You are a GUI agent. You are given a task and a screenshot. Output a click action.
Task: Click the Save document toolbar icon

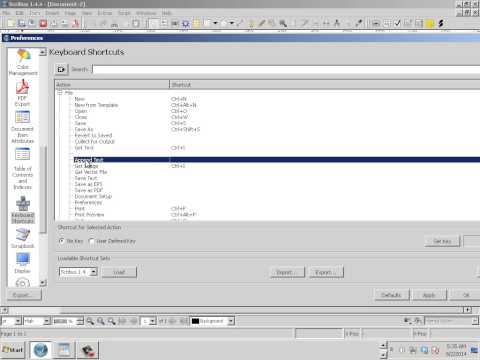pyautogui.click(x=32, y=23)
